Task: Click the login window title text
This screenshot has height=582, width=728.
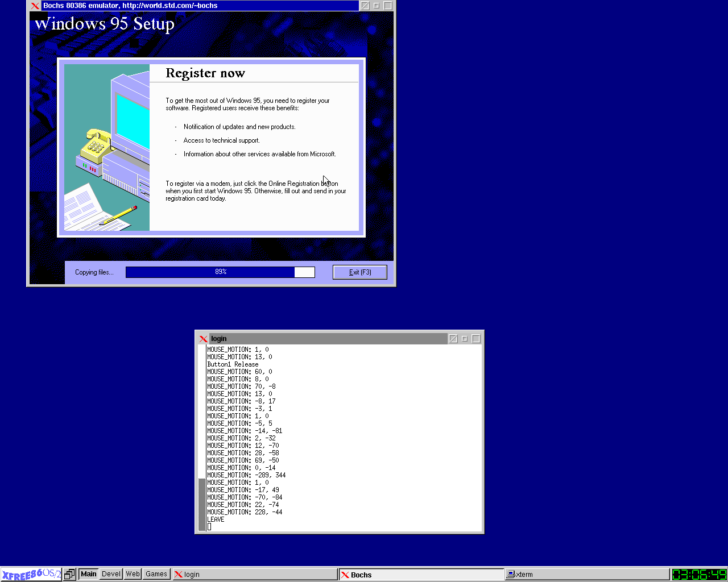Action: pos(219,339)
